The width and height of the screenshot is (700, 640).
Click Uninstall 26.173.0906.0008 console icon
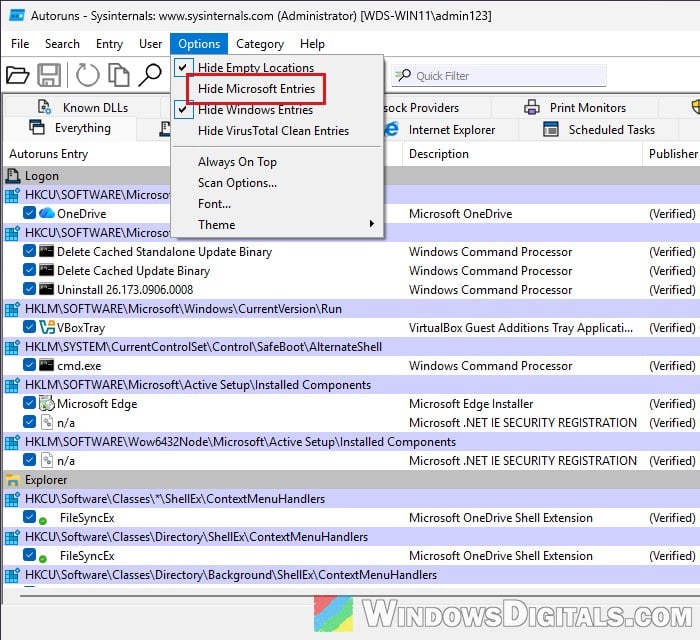pyautogui.click(x=46, y=289)
